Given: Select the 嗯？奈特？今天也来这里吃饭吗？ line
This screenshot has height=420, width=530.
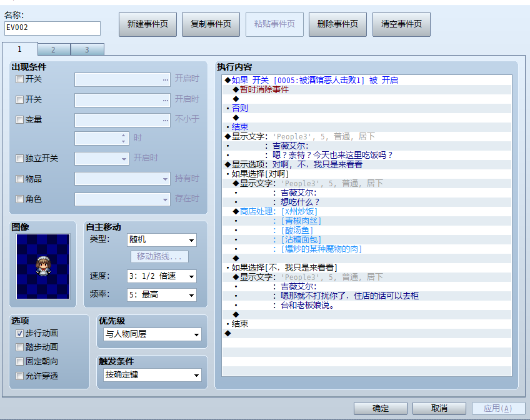Looking at the screenshot, I should click(367, 155).
